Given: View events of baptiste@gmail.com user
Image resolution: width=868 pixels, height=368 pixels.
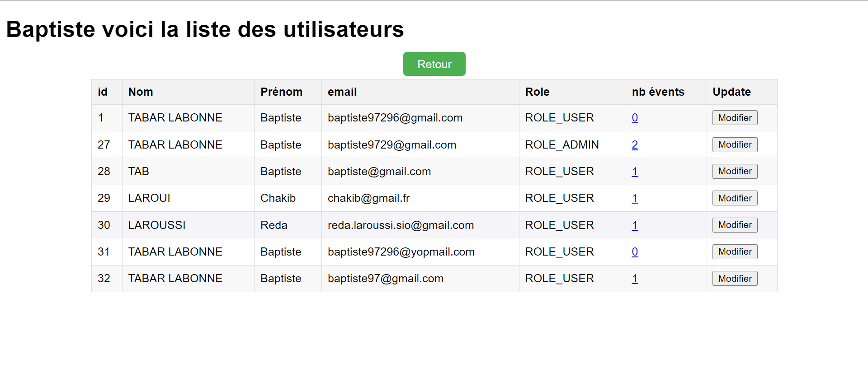Looking at the screenshot, I should click(635, 172).
